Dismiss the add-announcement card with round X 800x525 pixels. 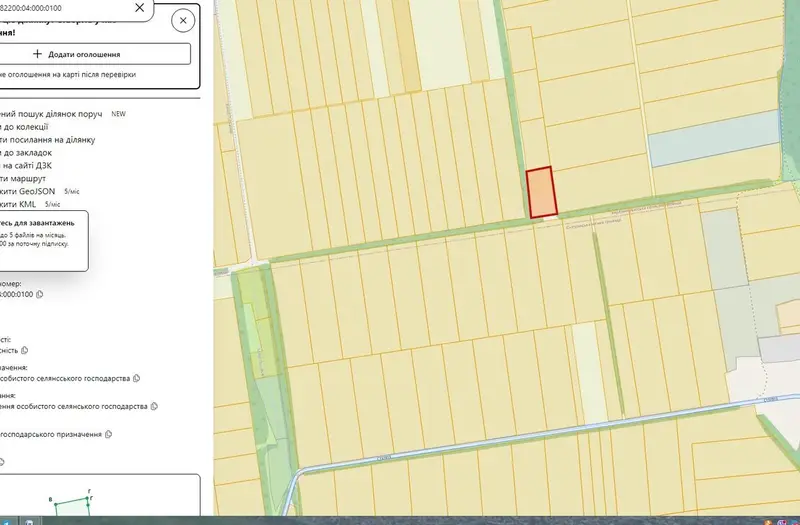click(x=183, y=21)
